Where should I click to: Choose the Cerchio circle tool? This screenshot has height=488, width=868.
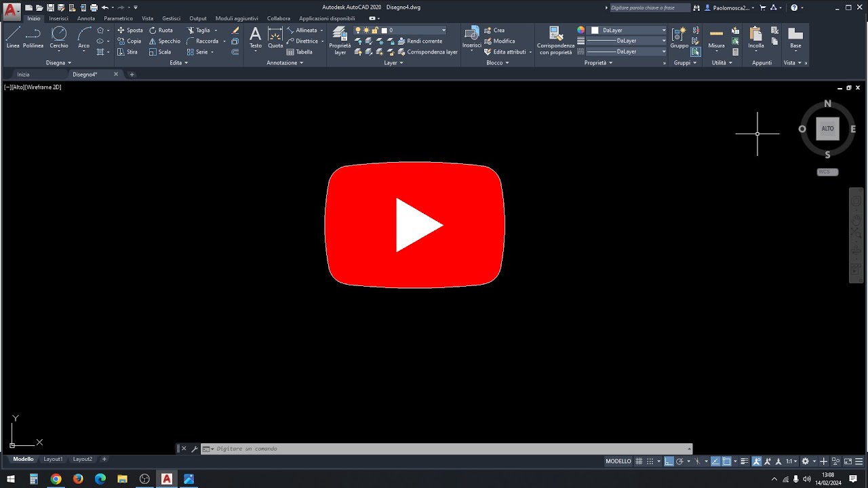59,38
